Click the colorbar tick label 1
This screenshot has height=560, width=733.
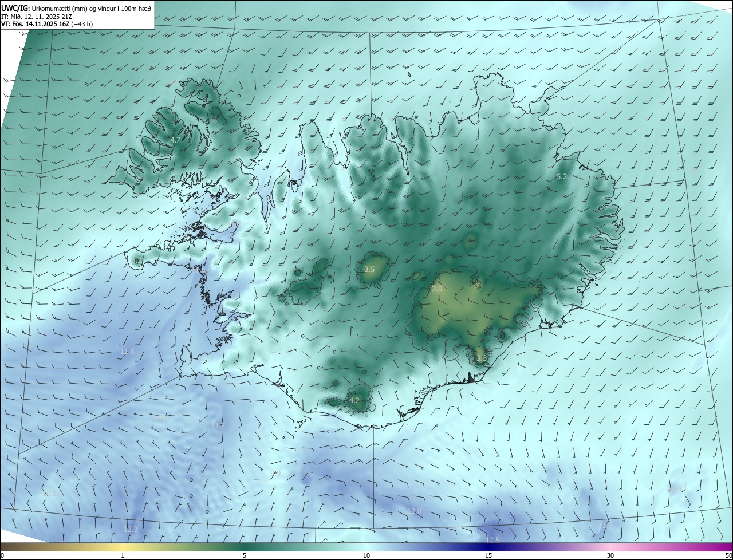coord(123,555)
